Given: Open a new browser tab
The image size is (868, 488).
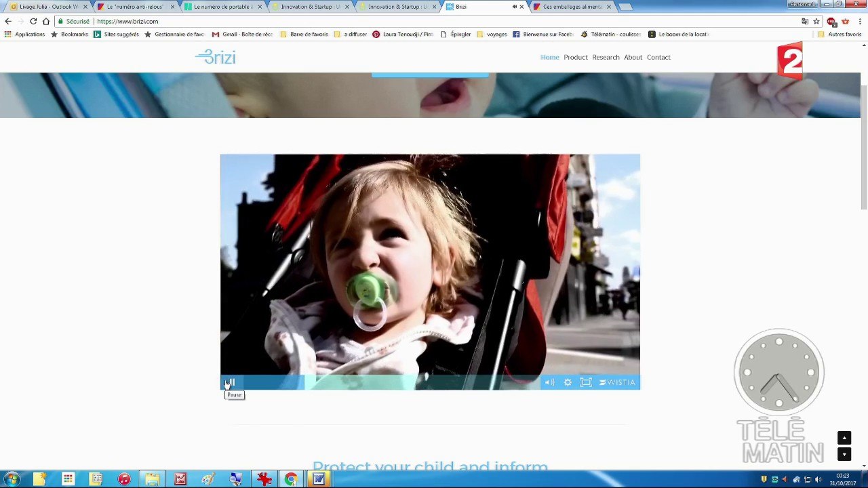Looking at the screenshot, I should coord(625,7).
